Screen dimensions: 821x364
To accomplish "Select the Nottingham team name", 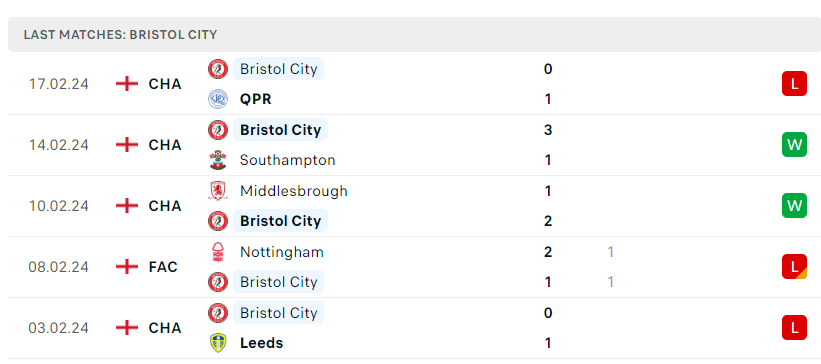I will click(282, 252).
